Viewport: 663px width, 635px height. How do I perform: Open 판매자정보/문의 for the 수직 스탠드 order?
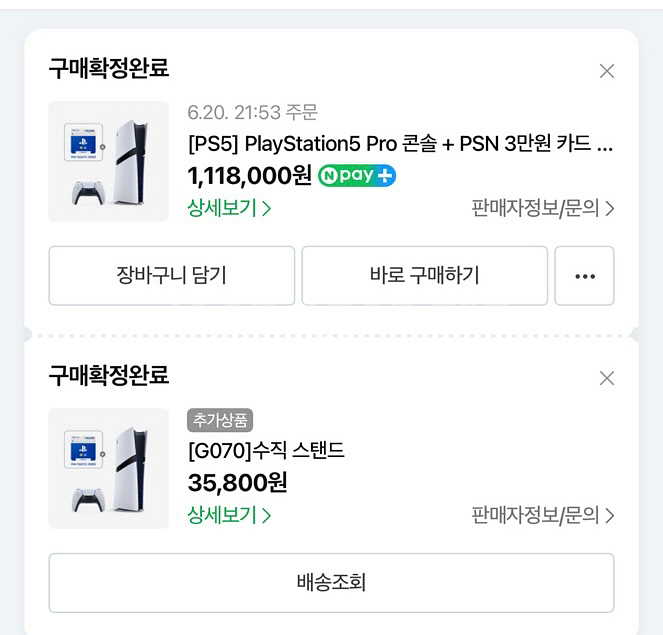[x=542, y=515]
